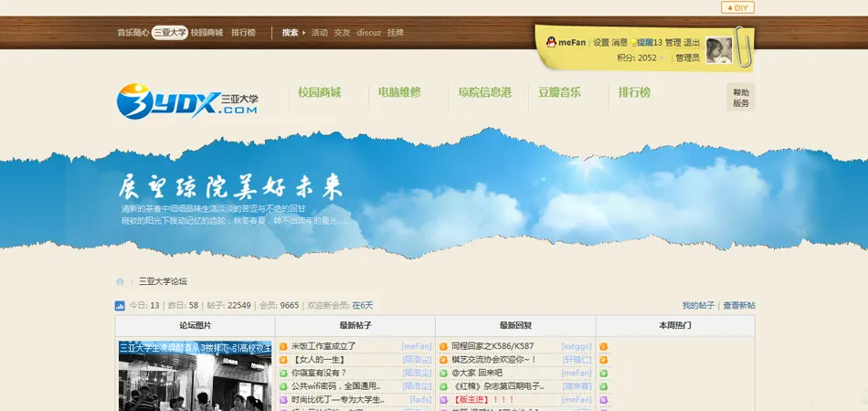Open 豆瓣音乐 main navigation item
Viewport: 868px width, 411px height.
[x=560, y=92]
